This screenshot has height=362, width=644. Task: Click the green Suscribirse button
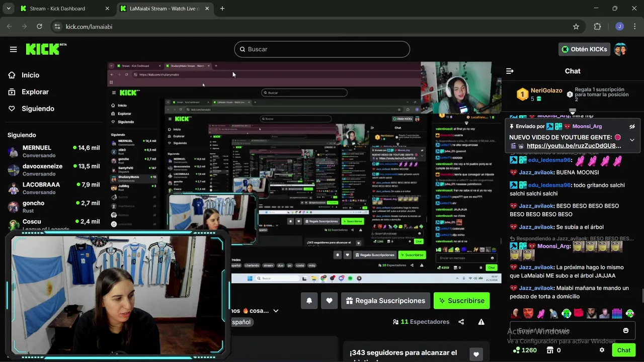pos(461,301)
